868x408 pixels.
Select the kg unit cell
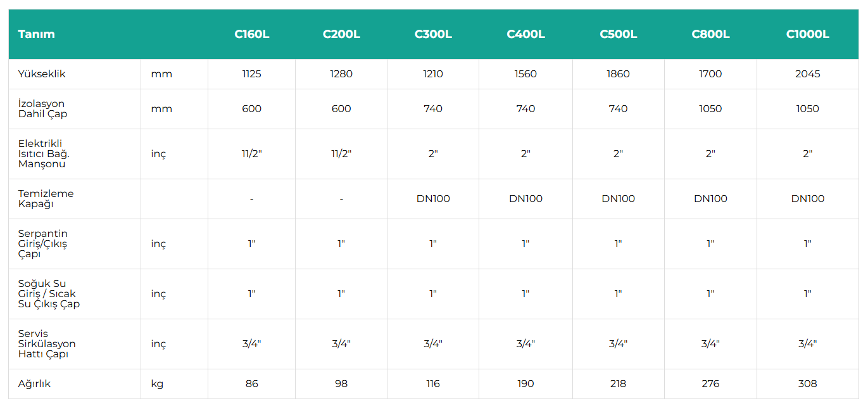pos(157,384)
